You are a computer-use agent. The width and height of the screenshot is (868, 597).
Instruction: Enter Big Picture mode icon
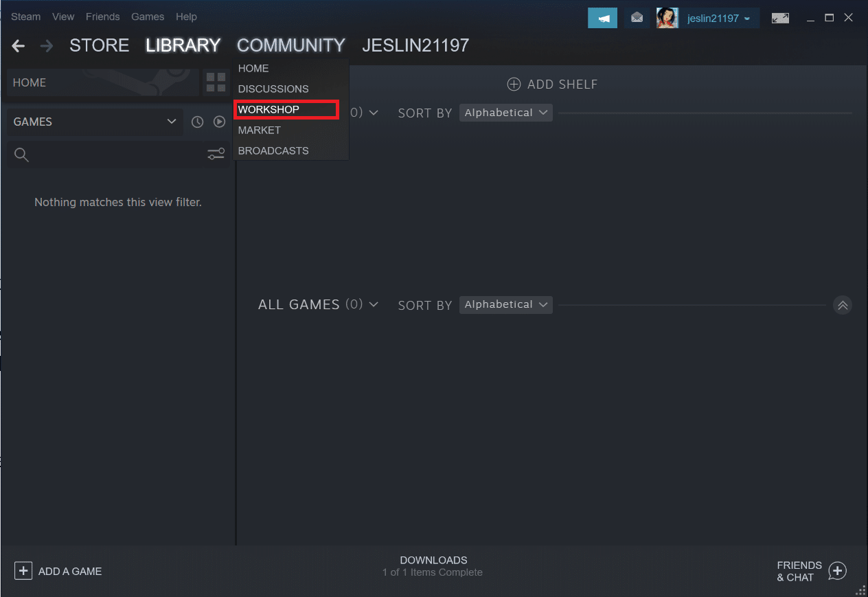click(780, 18)
